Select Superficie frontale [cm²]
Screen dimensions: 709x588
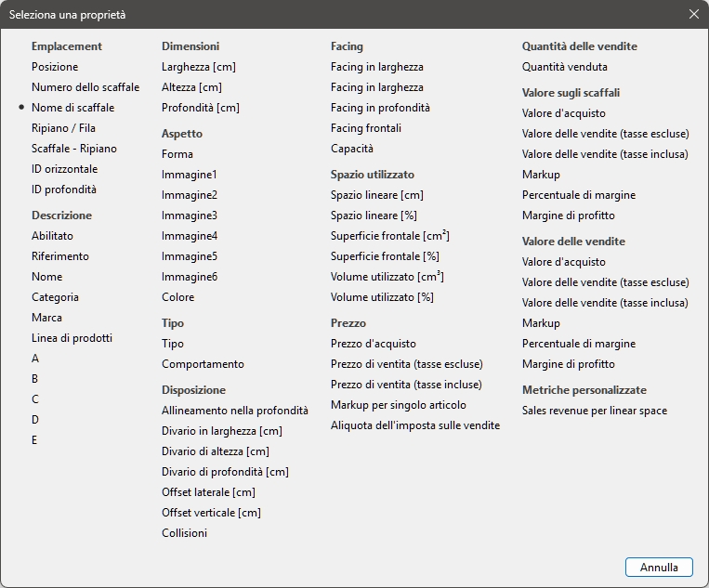click(389, 236)
